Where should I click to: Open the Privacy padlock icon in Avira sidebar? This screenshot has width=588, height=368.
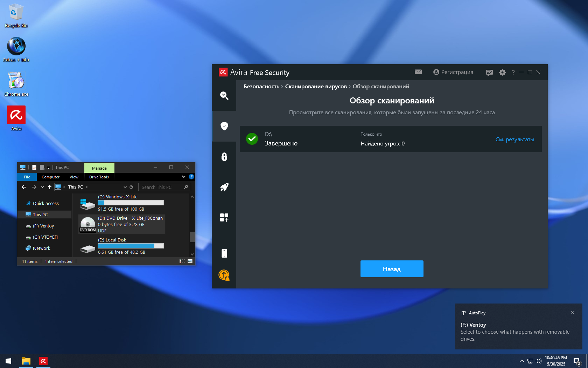tap(224, 157)
